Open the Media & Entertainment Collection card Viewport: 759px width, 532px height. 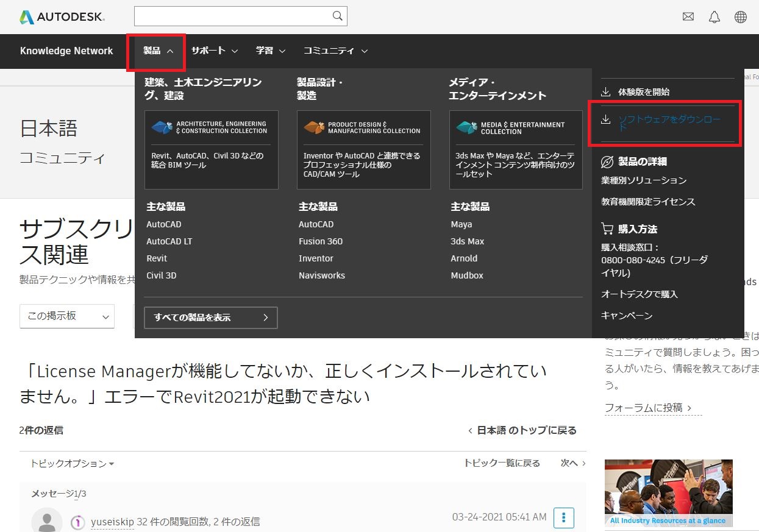click(516, 150)
